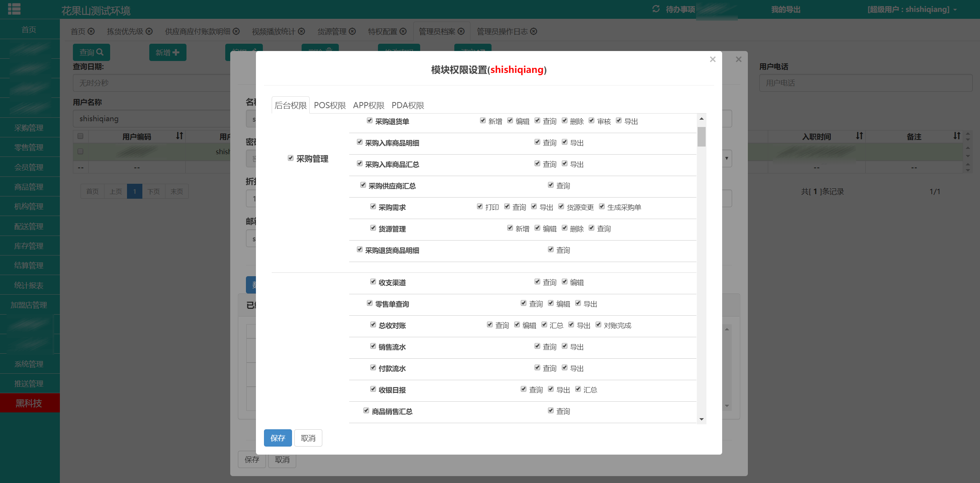Viewport: 980px width, 483px height.
Task: Go to pagination page 1
Action: tap(135, 191)
